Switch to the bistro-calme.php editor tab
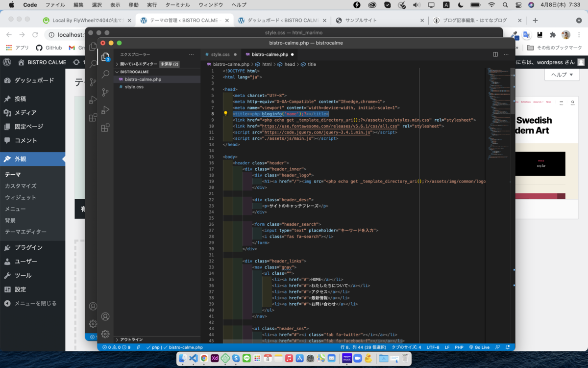Image resolution: width=588 pixels, height=368 pixels. tap(270, 54)
